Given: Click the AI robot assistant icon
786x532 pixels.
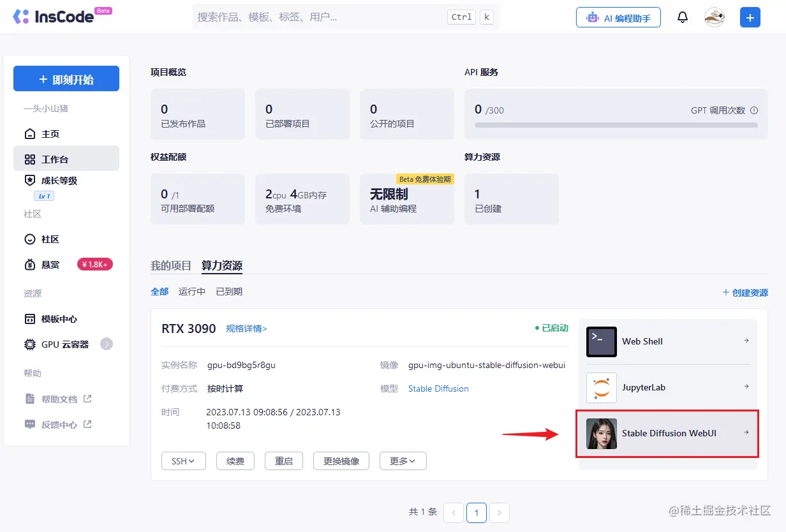Looking at the screenshot, I should [x=593, y=18].
